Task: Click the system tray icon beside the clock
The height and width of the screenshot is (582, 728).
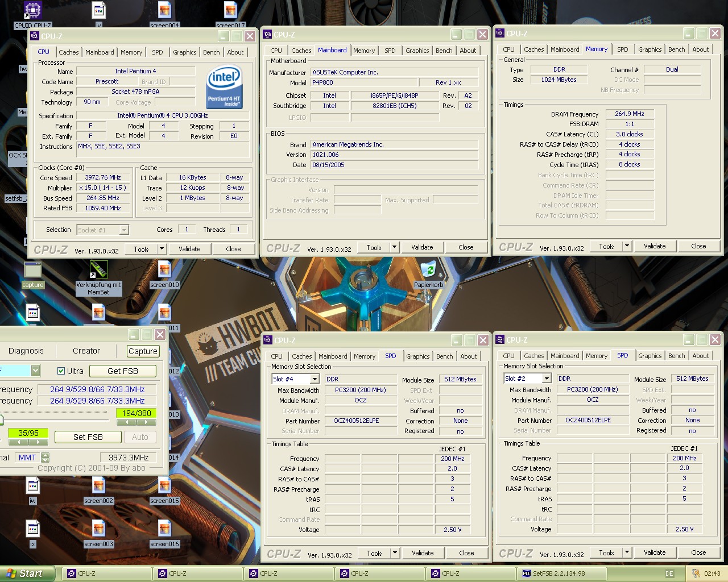Action: 695,573
